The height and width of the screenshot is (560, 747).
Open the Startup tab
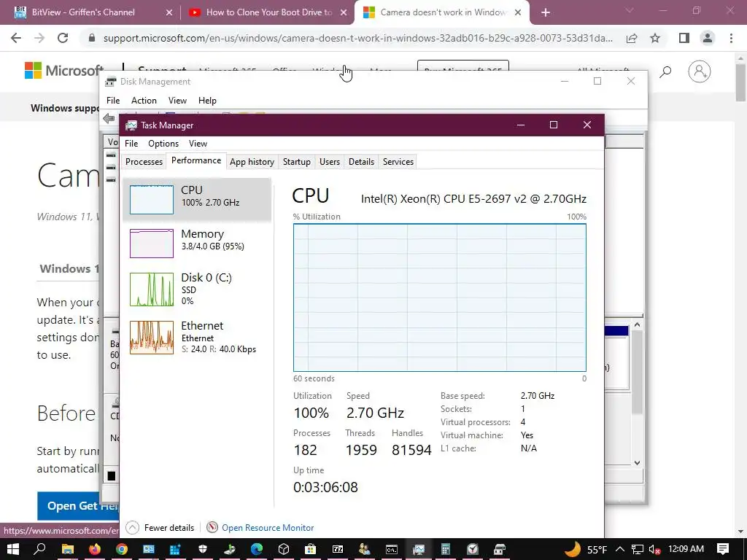point(296,162)
